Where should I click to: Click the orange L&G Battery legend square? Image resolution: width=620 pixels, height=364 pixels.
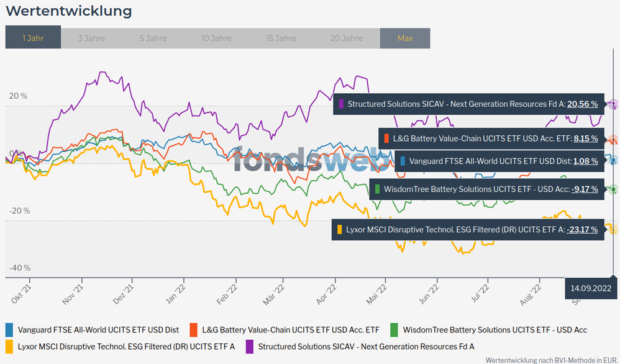point(193,330)
